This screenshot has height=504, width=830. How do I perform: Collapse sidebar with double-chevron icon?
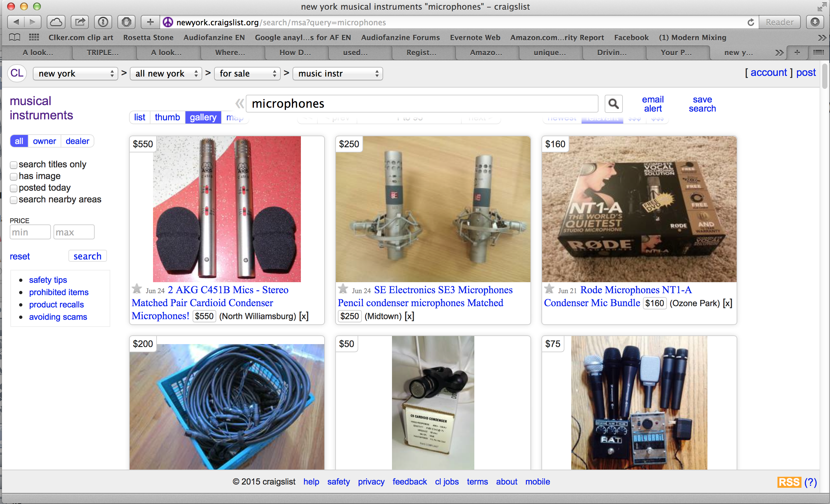(x=240, y=103)
